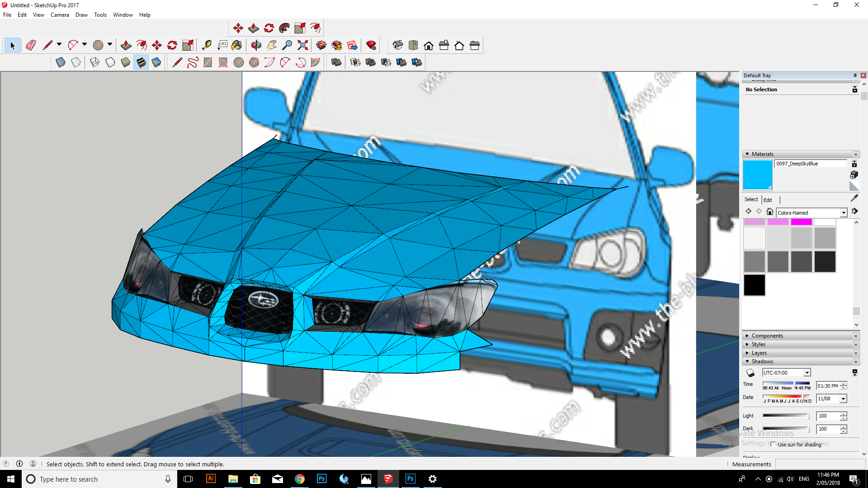Screen dimensions: 868x488
Task: Switch to X-Ray face style
Action: tap(60, 62)
